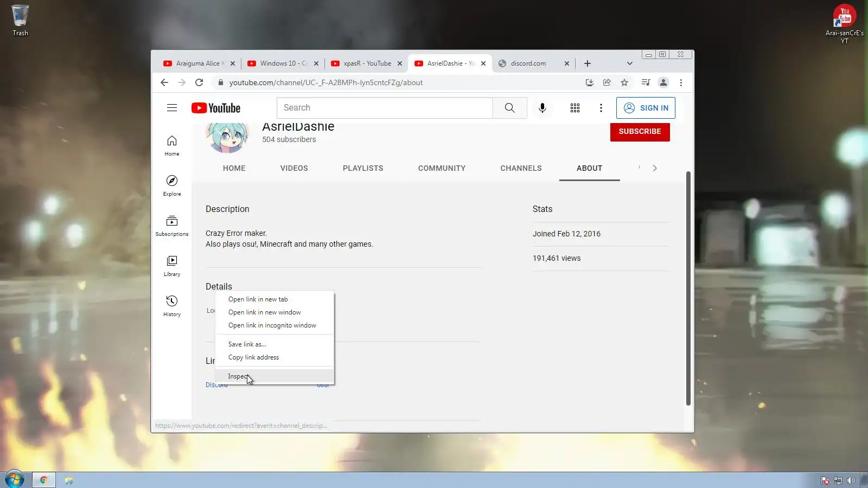This screenshot has height=488, width=868.
Task: Close the Araiguma Alice tab
Action: [233, 63]
